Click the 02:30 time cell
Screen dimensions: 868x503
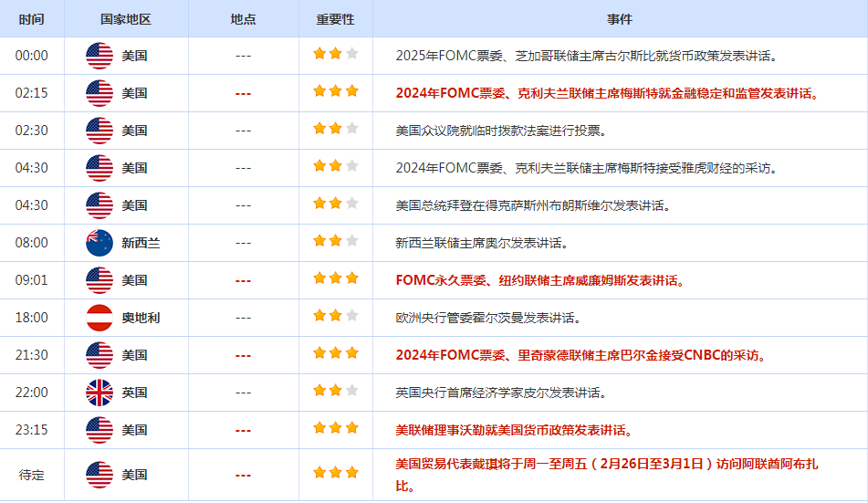click(32, 131)
